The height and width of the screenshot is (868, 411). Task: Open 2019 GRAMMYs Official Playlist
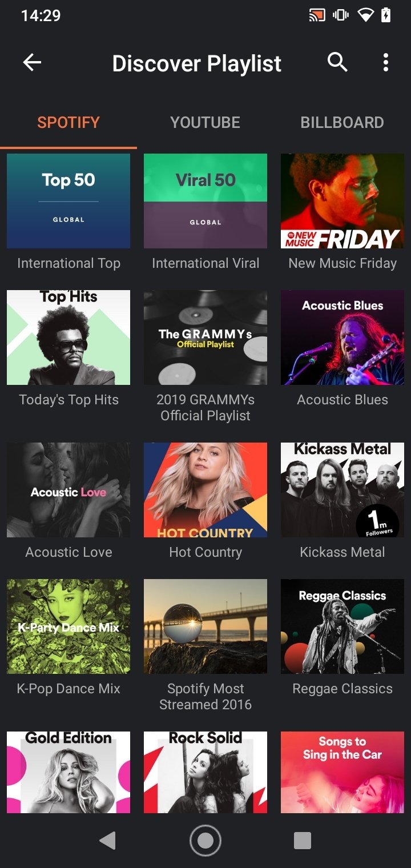pos(205,337)
